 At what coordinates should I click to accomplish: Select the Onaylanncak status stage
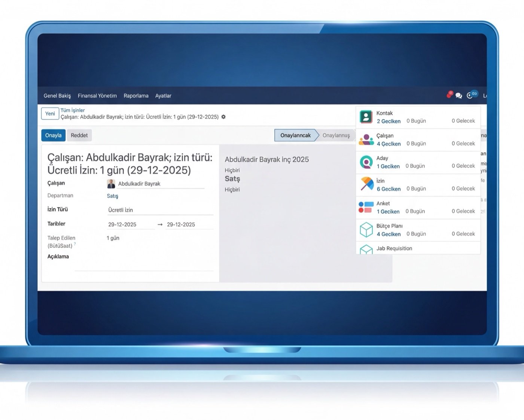point(296,135)
